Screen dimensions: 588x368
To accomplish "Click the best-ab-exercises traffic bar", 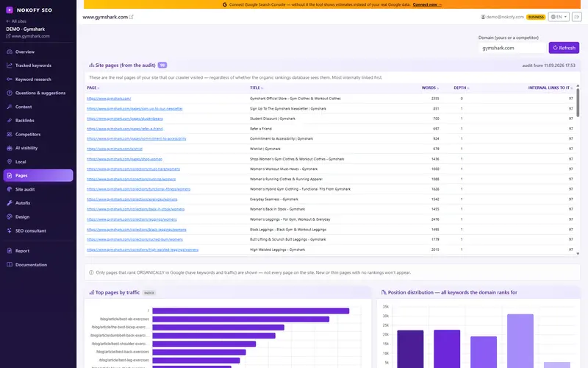I will pos(241,319).
